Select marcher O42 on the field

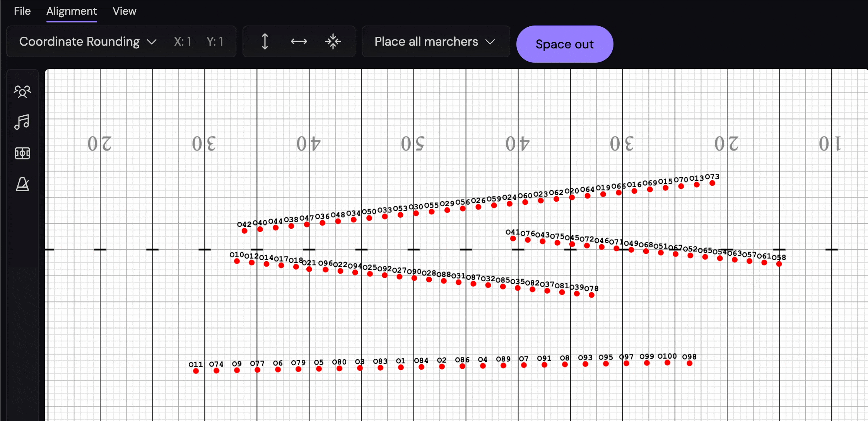coord(244,231)
